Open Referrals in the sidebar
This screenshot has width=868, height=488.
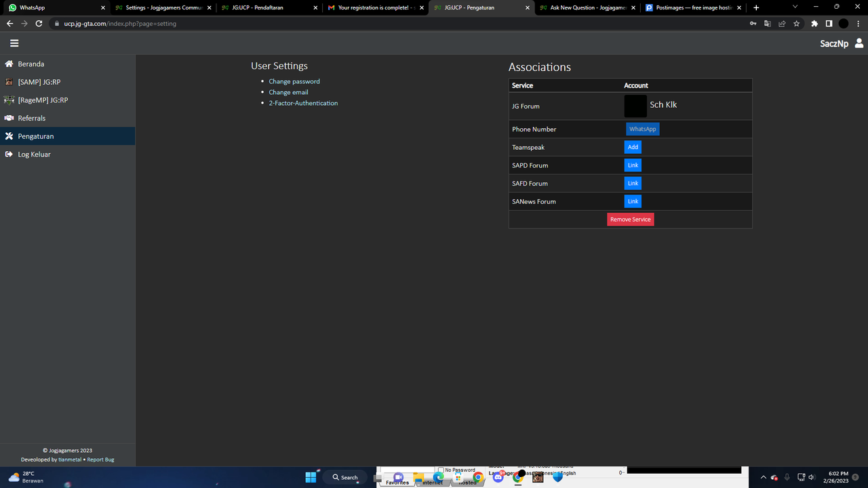(68, 118)
